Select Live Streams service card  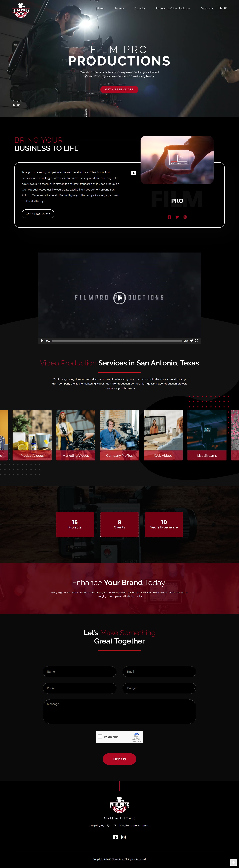click(207, 435)
